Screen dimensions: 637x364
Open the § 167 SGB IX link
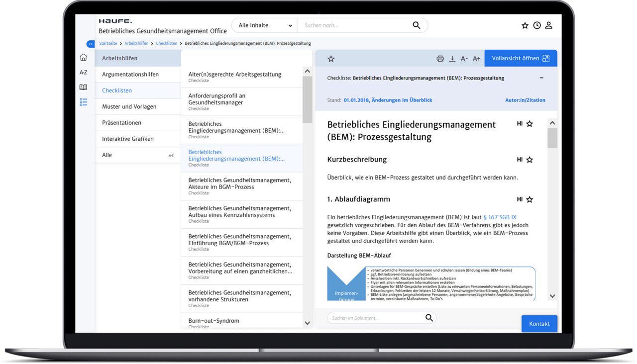[499, 217]
